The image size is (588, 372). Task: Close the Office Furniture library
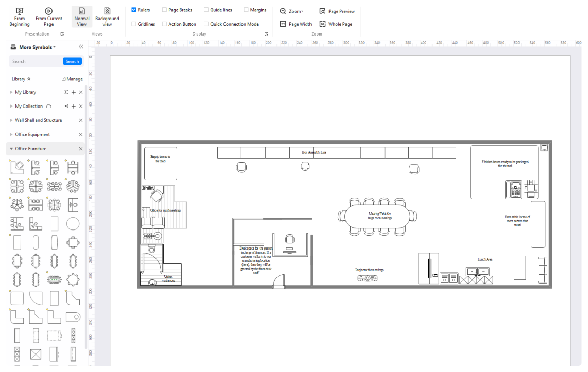pyautogui.click(x=81, y=149)
